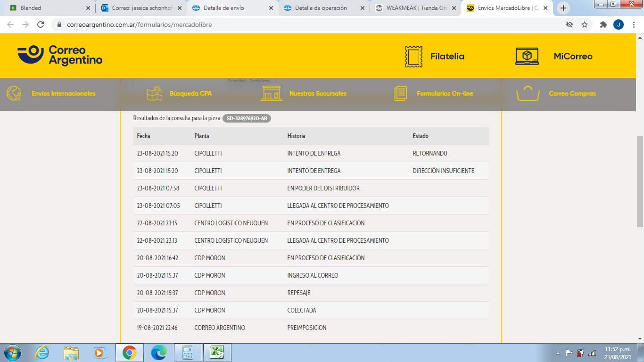This screenshot has height=362, width=644.
Task: Bookmark this page with star icon
Action: point(585,25)
